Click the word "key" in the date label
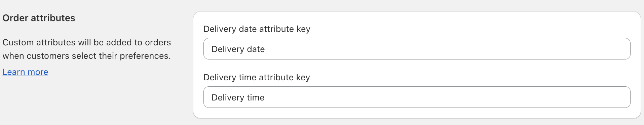644x125 pixels. (x=303, y=29)
